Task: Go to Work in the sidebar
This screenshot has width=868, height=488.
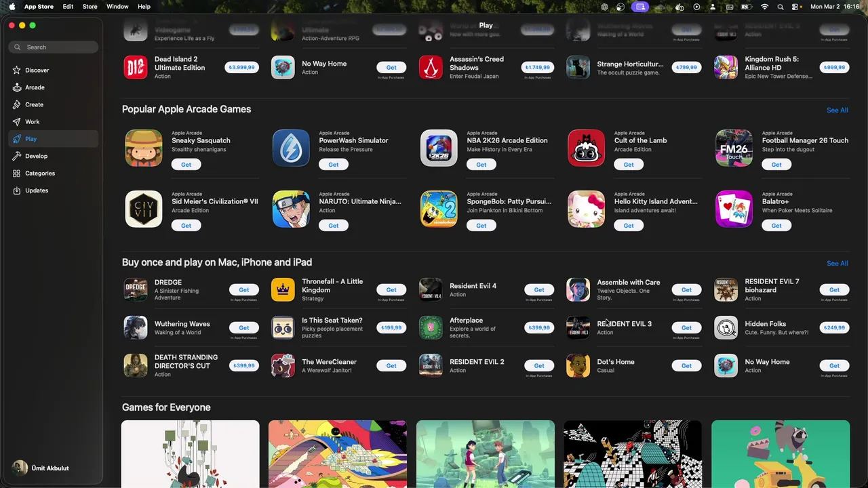Action: coord(53,121)
